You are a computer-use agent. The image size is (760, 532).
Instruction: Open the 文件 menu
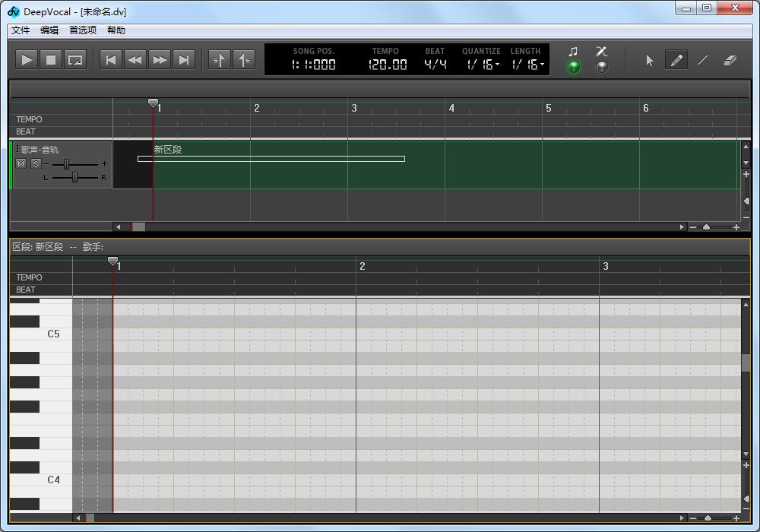(x=21, y=30)
